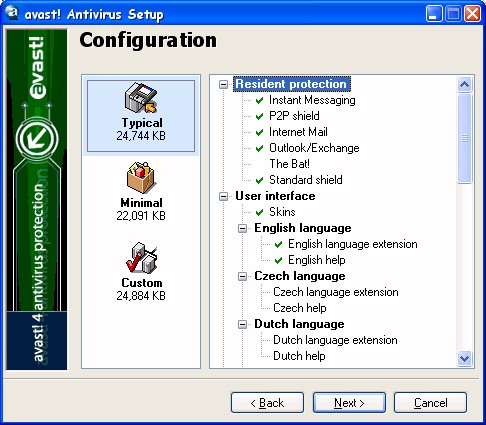
Task: Cancel the avast! setup
Action: pyautogui.click(x=430, y=403)
